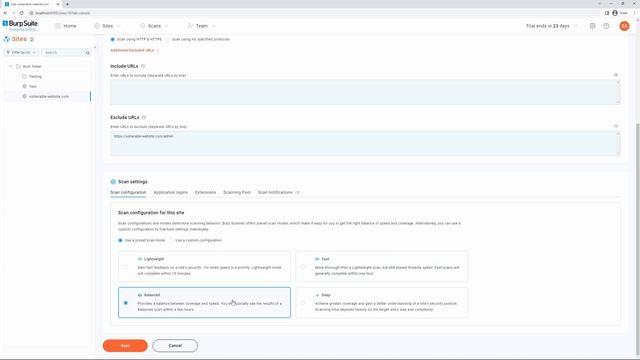Click the Root folder icon
The image size is (640, 360).
coord(18,66)
